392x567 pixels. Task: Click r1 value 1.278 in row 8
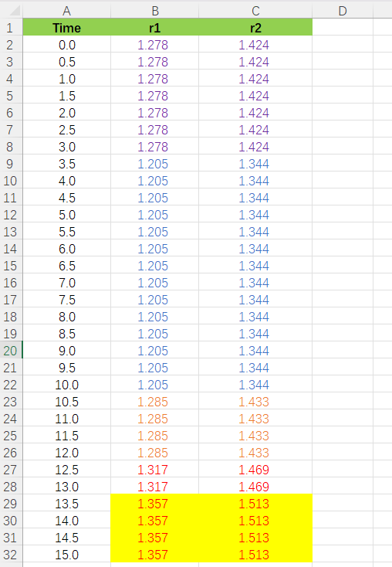coord(154,147)
